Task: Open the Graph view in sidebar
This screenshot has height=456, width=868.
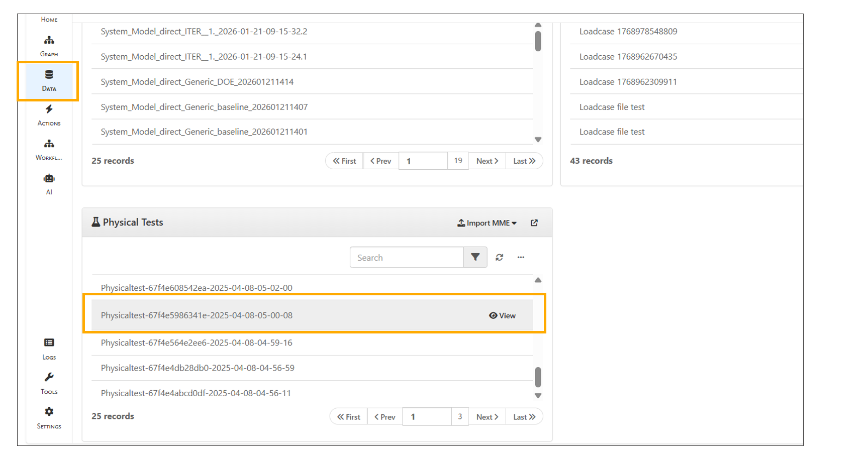Action: 49,46
